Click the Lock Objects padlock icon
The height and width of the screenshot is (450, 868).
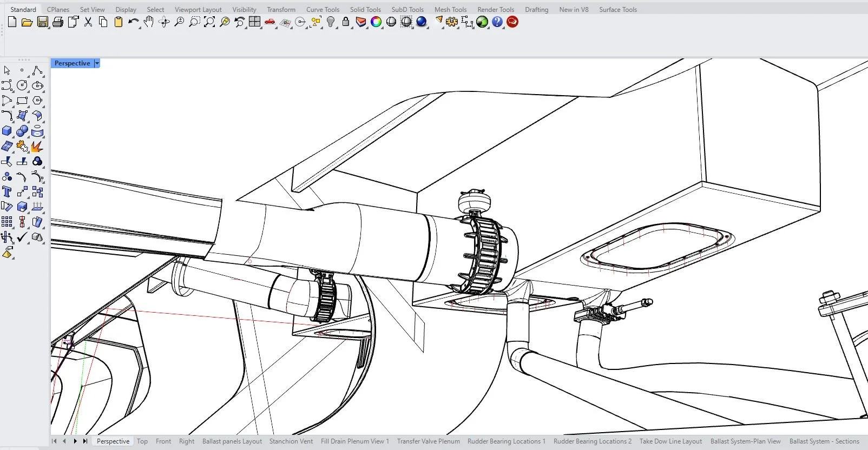(346, 22)
